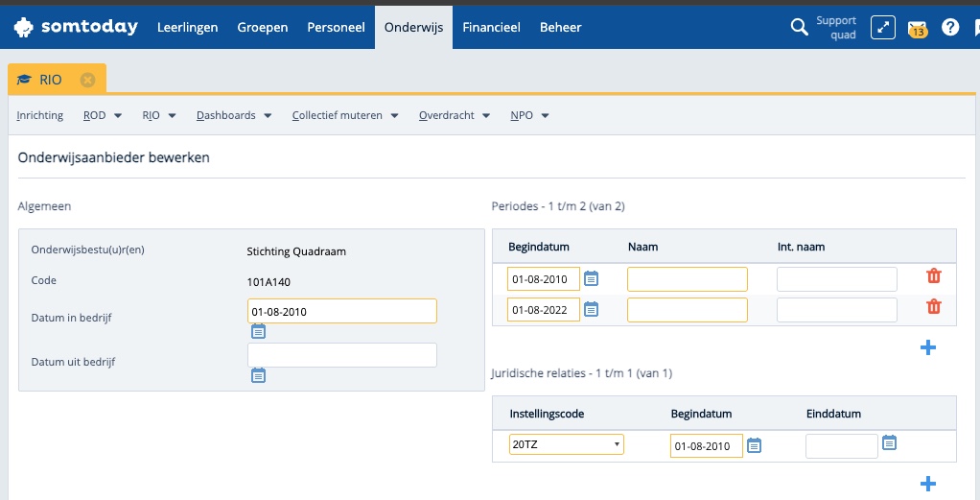
Task: Add a new period with plus icon
Action: click(x=927, y=347)
